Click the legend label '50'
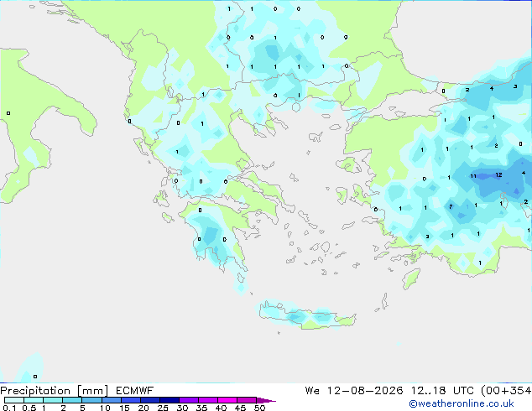532x411 pixels. 260,408
